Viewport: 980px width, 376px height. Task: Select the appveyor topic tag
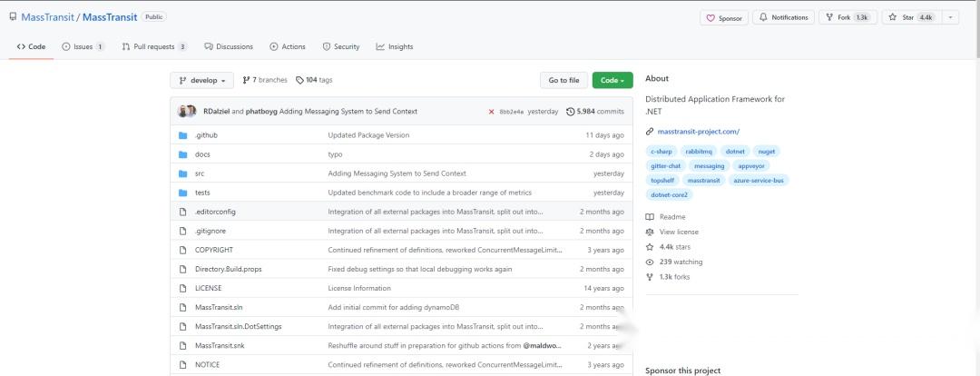point(751,166)
